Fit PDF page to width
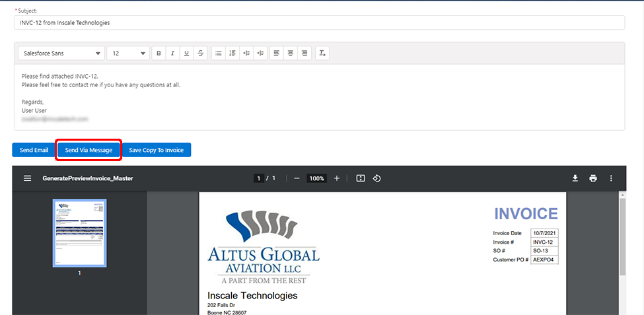Image resolution: width=644 pixels, height=315 pixels. [361, 178]
